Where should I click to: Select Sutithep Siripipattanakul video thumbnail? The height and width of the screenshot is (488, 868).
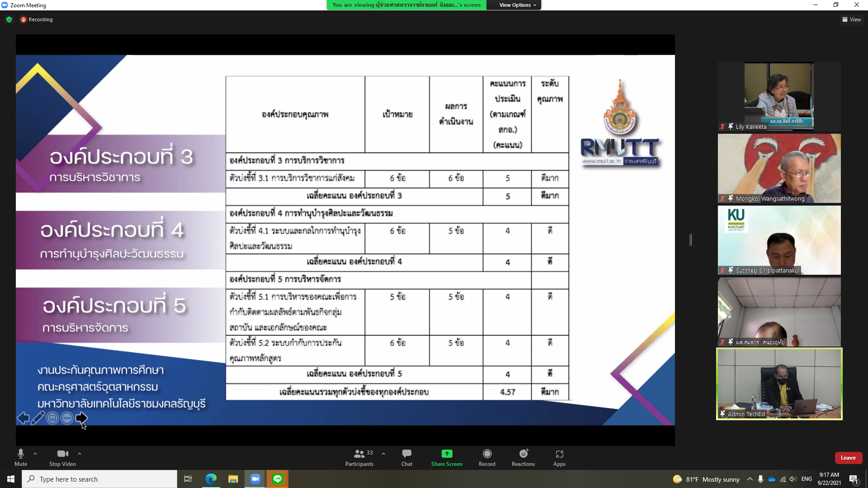[x=779, y=240]
